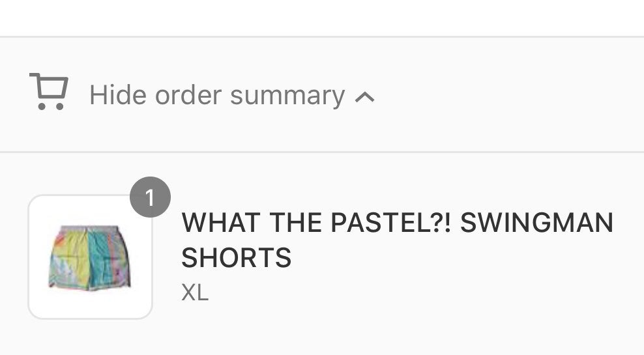Click the number 1 above the shorts thumbnail
Screen dimensions: 644x355
point(150,197)
